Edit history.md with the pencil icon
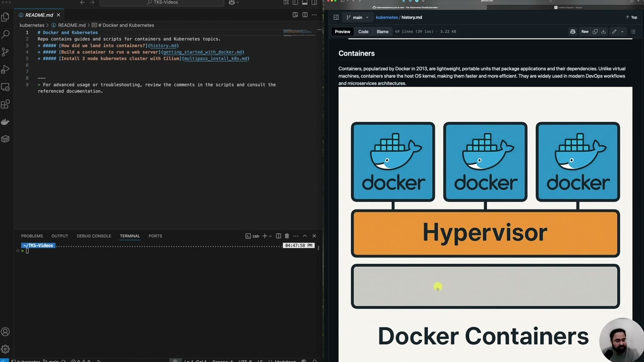 (614, 32)
